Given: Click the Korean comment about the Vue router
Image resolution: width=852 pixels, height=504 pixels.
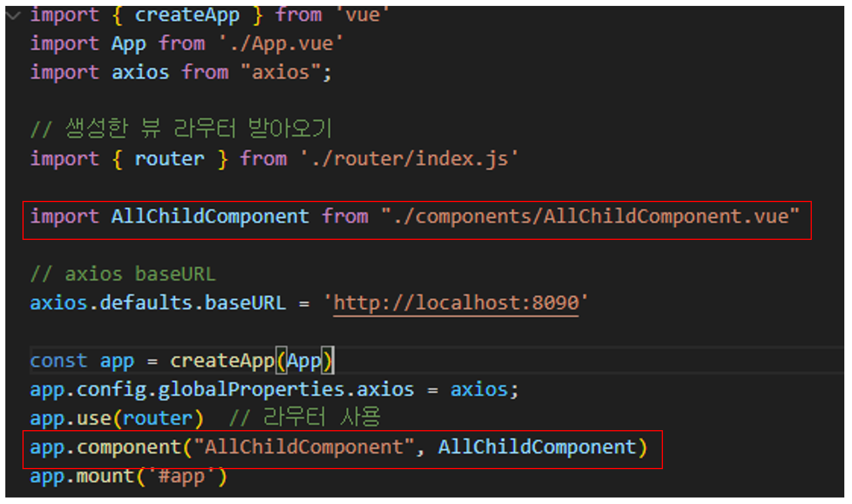Looking at the screenshot, I should pos(181,128).
